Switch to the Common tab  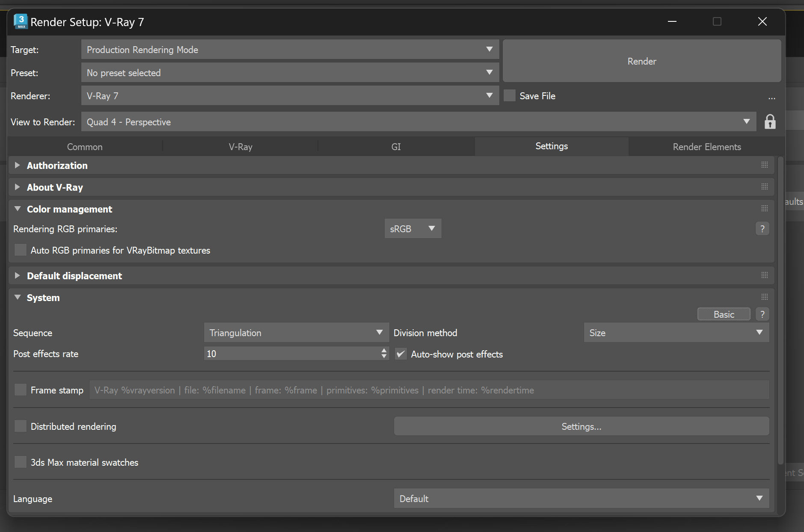[x=85, y=147]
